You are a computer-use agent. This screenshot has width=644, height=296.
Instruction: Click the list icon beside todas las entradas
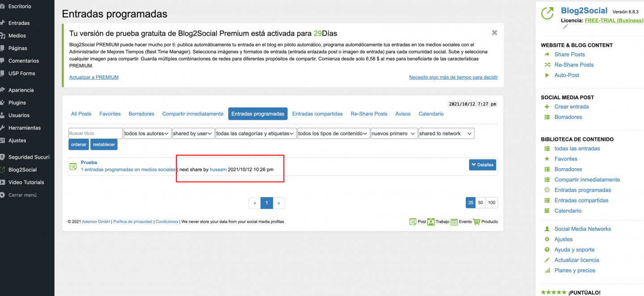click(547, 148)
